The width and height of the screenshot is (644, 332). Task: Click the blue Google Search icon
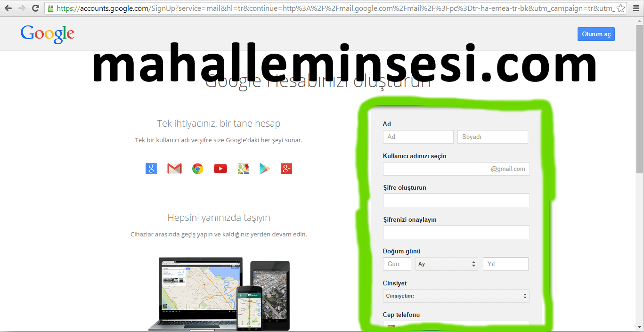pos(151,169)
